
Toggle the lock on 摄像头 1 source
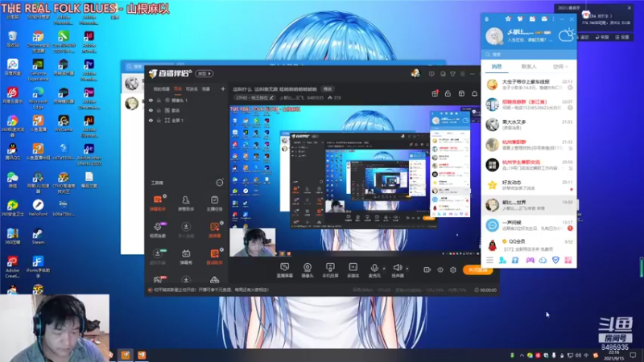(159, 100)
